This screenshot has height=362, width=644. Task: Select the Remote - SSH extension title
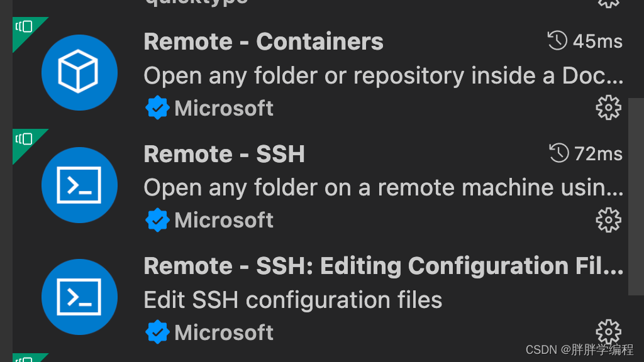(x=224, y=154)
